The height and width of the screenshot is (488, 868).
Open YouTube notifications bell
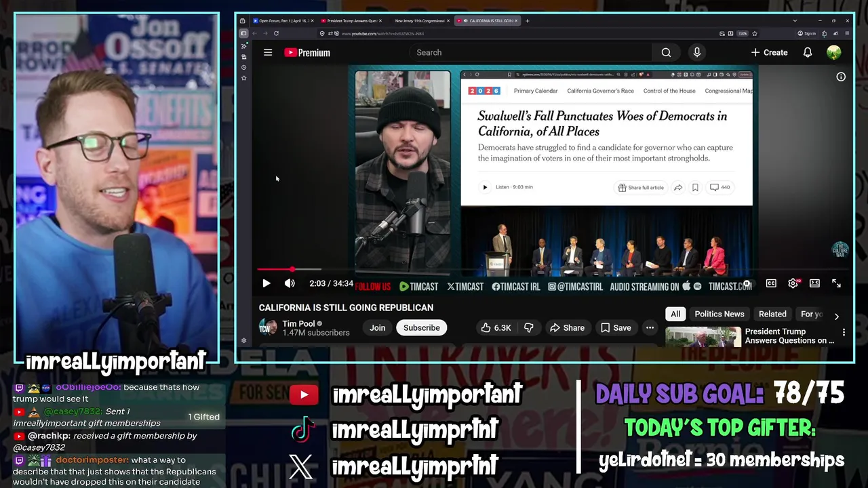click(x=808, y=52)
